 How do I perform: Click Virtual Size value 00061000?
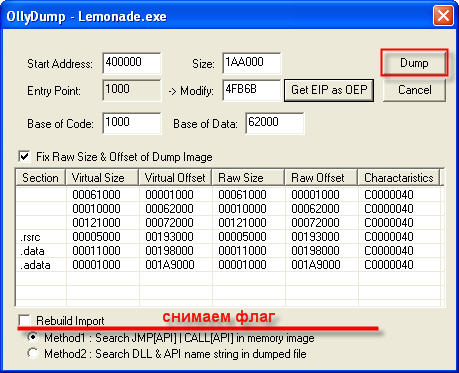96,195
